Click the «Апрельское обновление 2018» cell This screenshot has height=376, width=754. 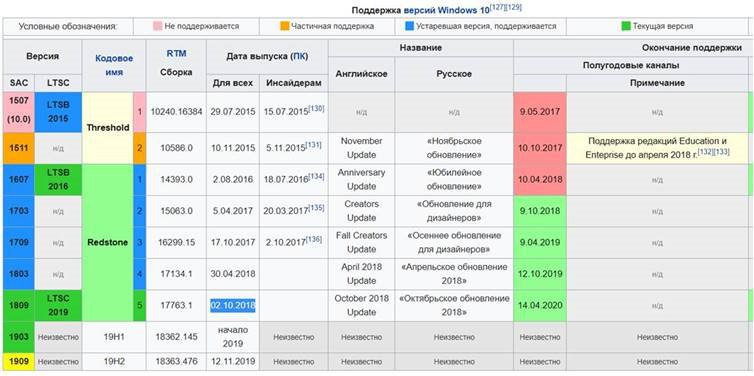(454, 274)
